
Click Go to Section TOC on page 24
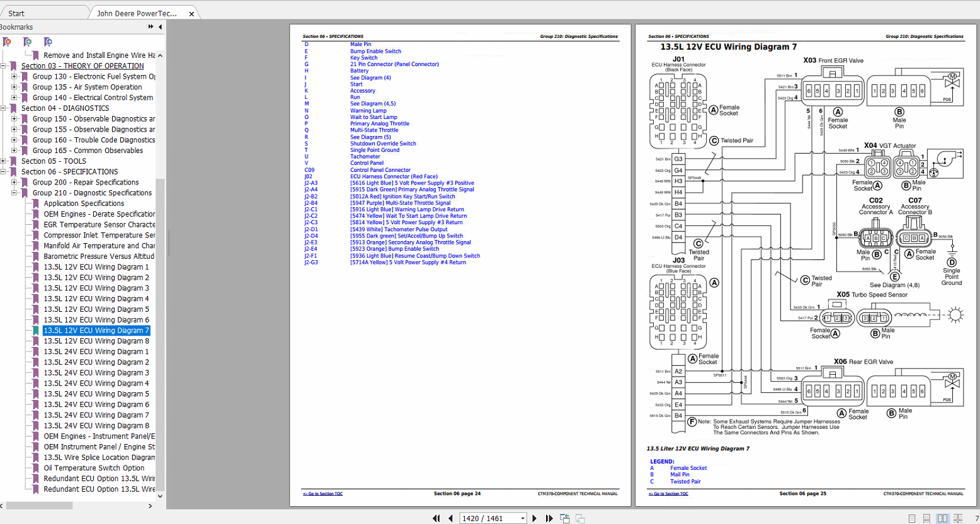coord(322,494)
